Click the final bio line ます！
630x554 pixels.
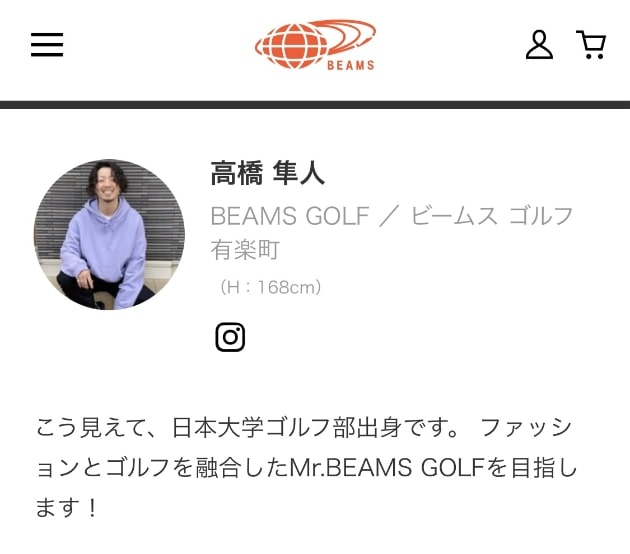[x=67, y=507]
